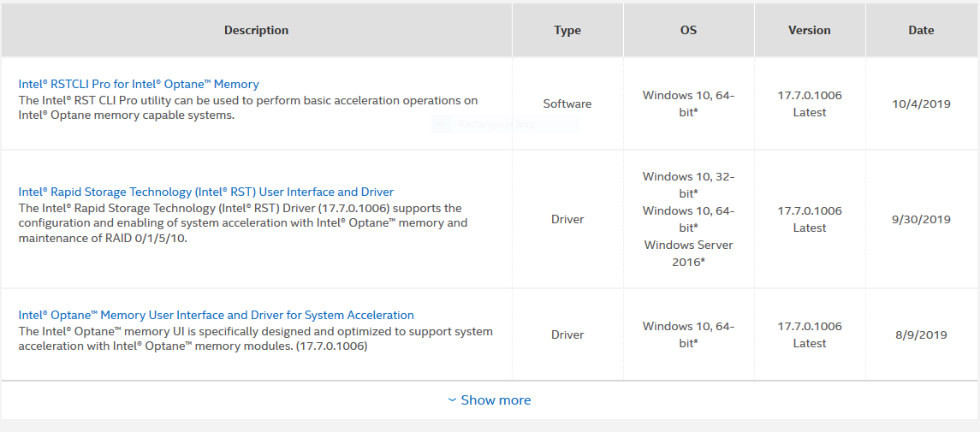Select version 17.7.0.1006 in the RSTCLI Pro row
The width and height of the screenshot is (980, 432).
pos(810,96)
